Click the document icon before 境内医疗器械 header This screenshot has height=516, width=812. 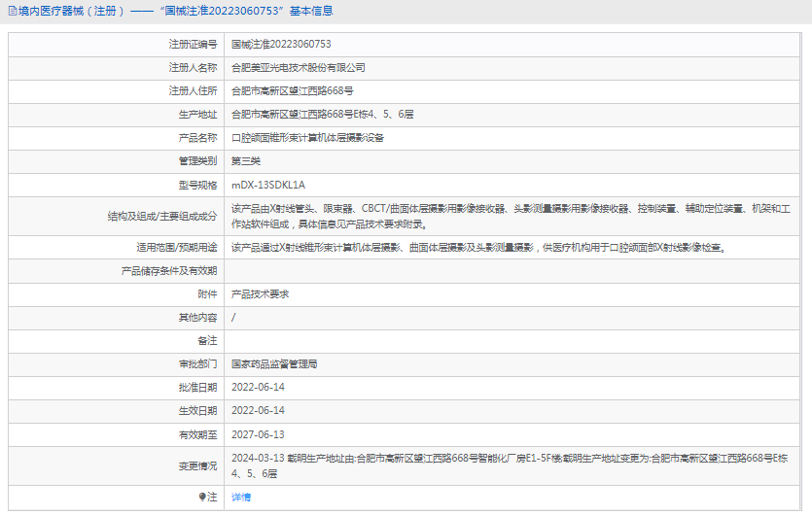[x=13, y=11]
